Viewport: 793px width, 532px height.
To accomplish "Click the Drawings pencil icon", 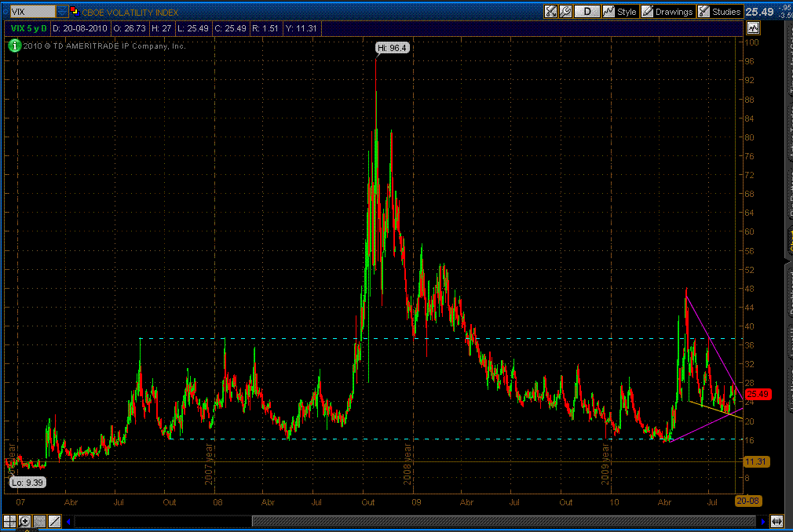I will click(647, 12).
